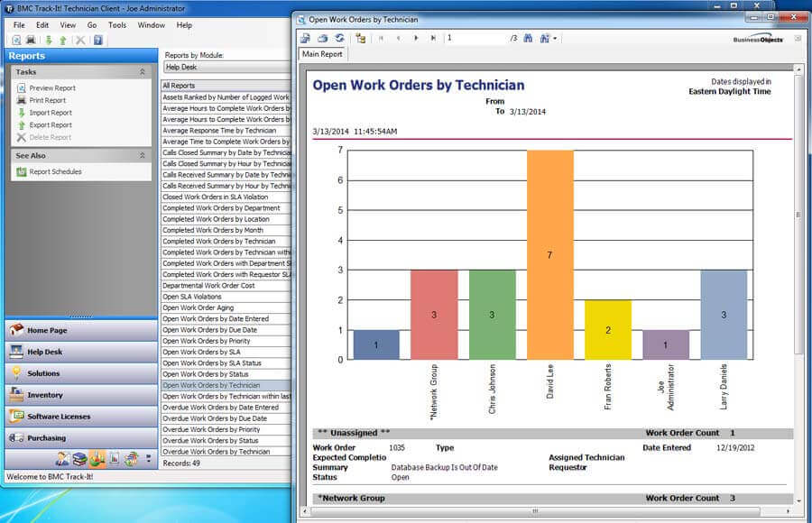Select Open Work Orders by Priority report

point(226,341)
